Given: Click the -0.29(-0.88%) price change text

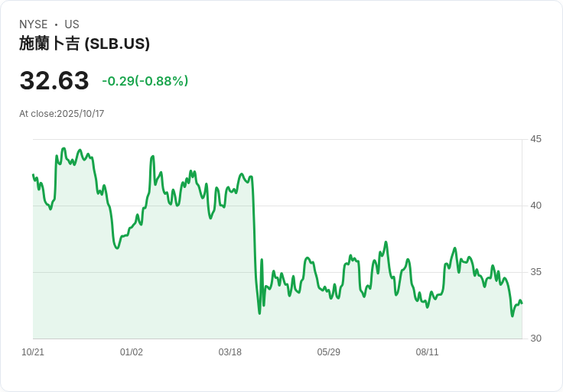Looking at the screenshot, I should [145, 81].
